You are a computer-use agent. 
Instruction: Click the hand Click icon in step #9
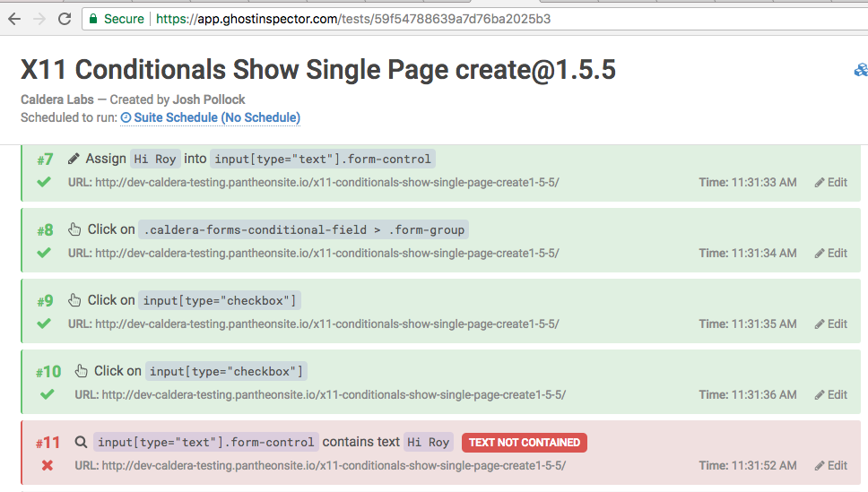[x=74, y=300]
